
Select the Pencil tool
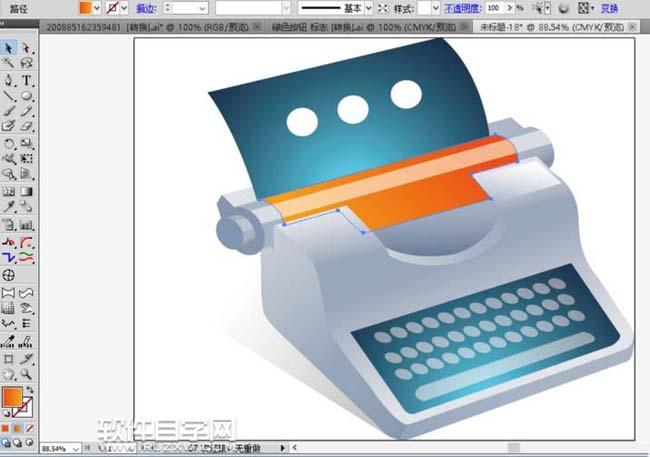pyautogui.click(x=26, y=111)
